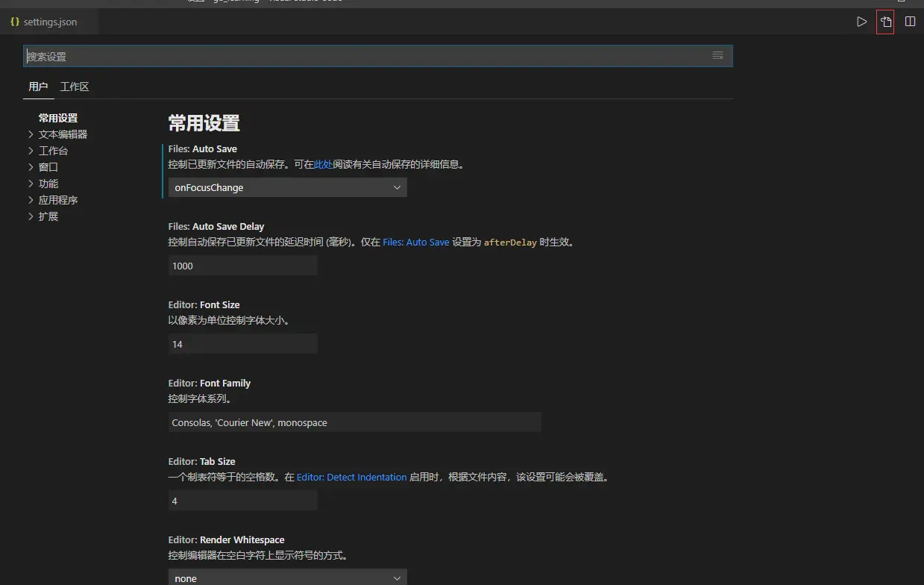Open the filter settings icon in the search bar
This screenshot has width=924, height=585.
coord(717,54)
